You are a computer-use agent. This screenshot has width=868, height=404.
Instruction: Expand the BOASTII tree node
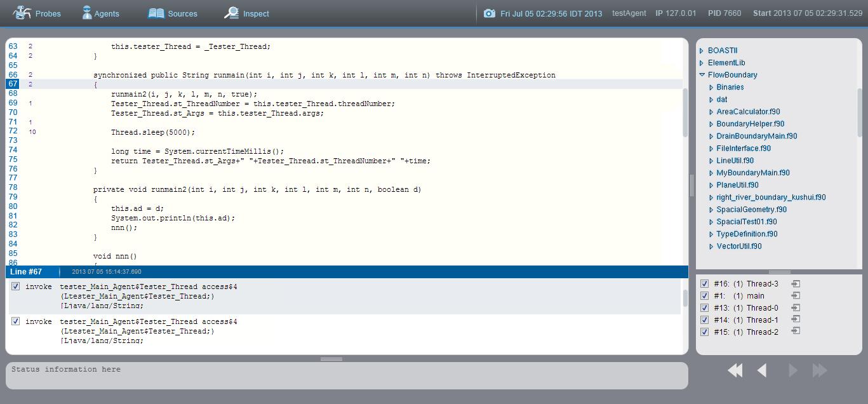[702, 51]
